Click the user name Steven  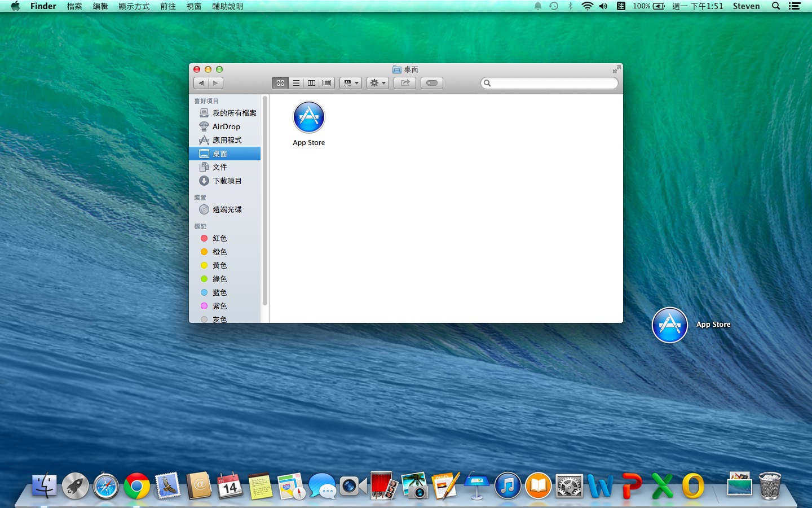[x=746, y=6]
